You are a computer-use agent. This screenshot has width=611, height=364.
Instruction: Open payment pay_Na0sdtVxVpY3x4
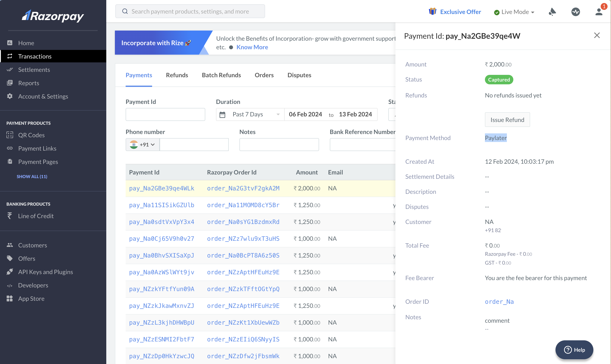tap(162, 222)
